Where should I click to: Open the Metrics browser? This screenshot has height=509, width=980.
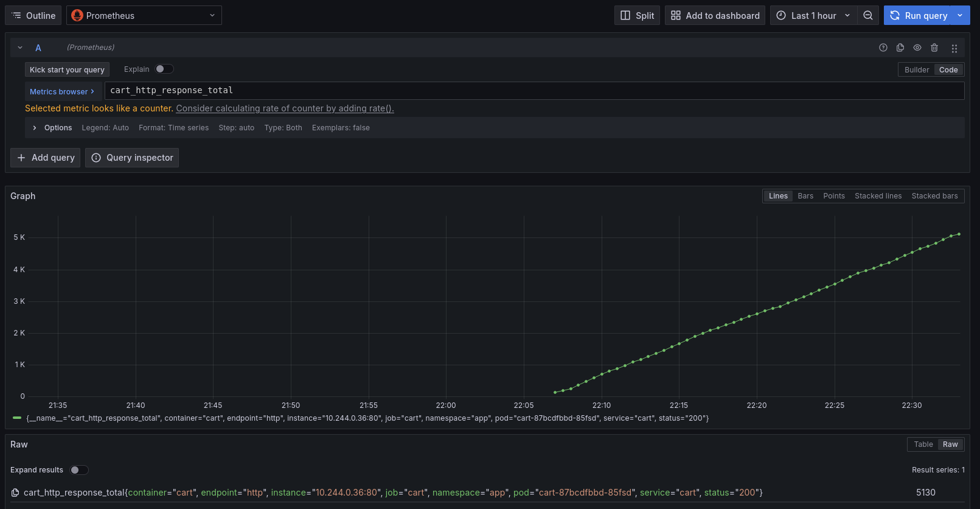[x=62, y=91]
